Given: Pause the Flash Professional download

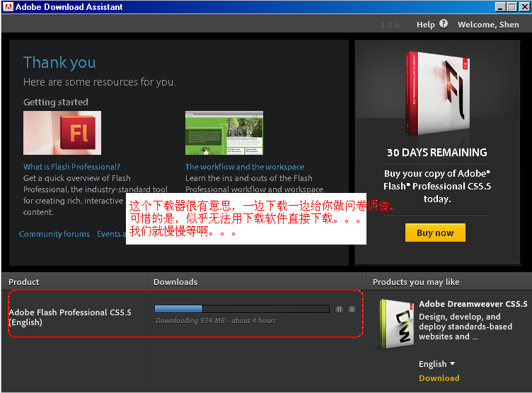Looking at the screenshot, I should 339,310.
